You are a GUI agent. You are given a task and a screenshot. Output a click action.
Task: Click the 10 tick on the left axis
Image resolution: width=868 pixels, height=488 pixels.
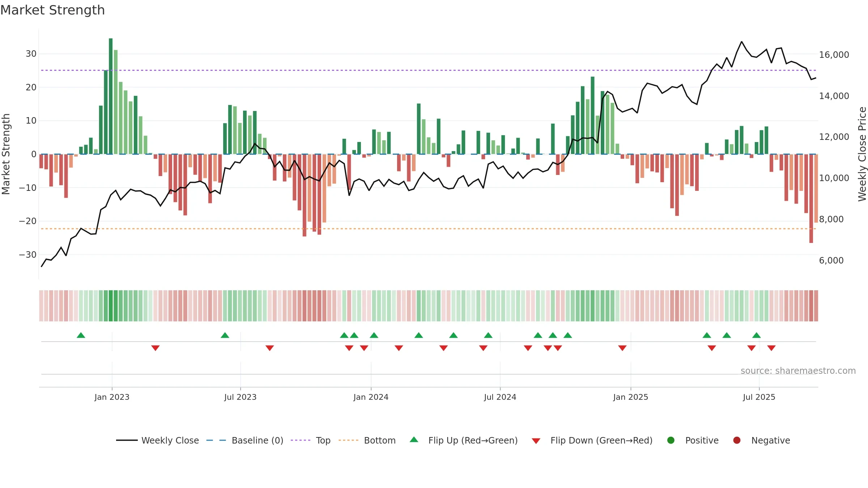pos(31,121)
